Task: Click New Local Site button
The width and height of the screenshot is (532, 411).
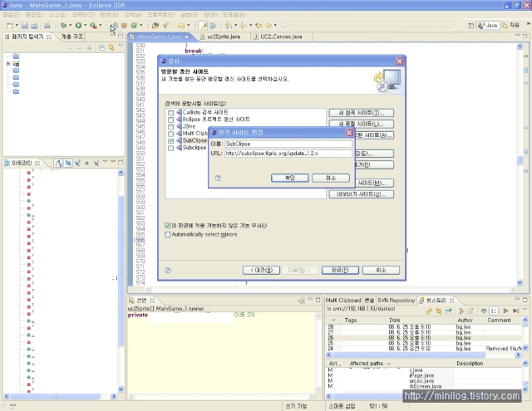Action: point(362,124)
